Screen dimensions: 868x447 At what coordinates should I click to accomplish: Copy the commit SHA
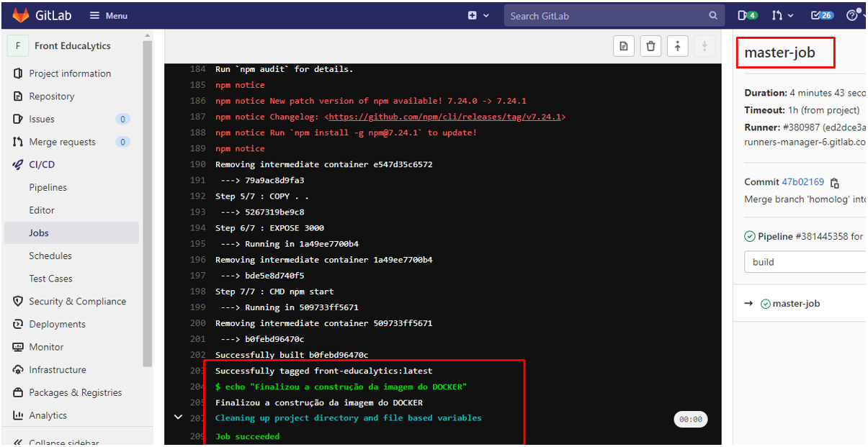pyautogui.click(x=835, y=183)
